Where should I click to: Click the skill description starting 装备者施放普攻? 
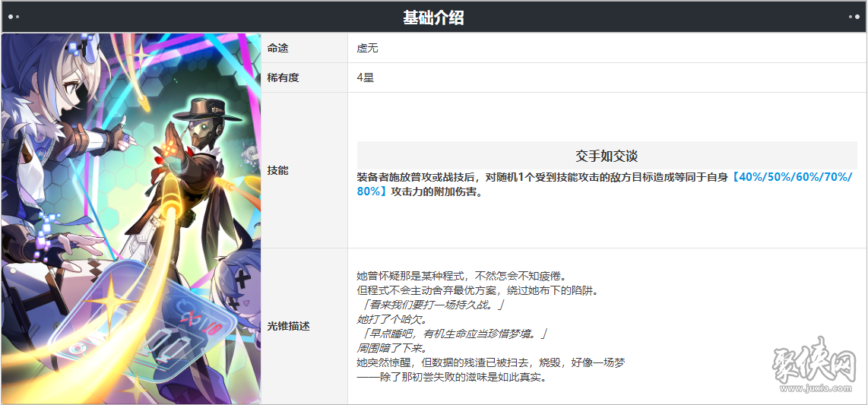tap(604, 184)
